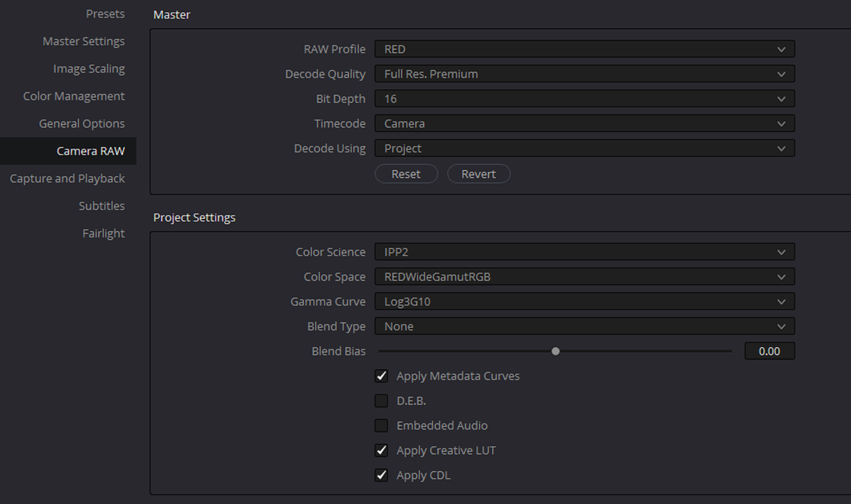Viewport: 851px width, 504px height.
Task: Switch to General Options
Action: [x=82, y=124]
